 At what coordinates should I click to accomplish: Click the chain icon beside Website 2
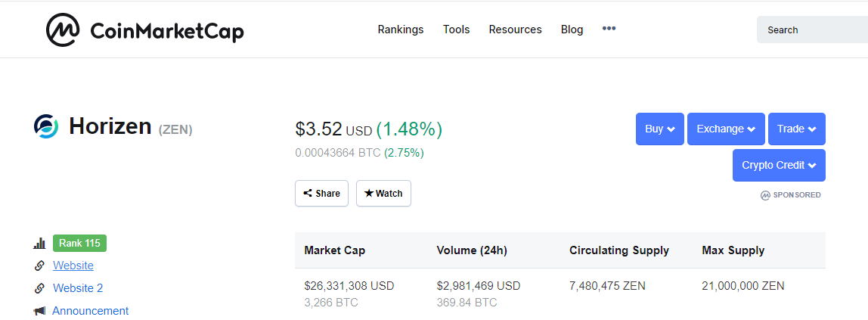(x=39, y=288)
